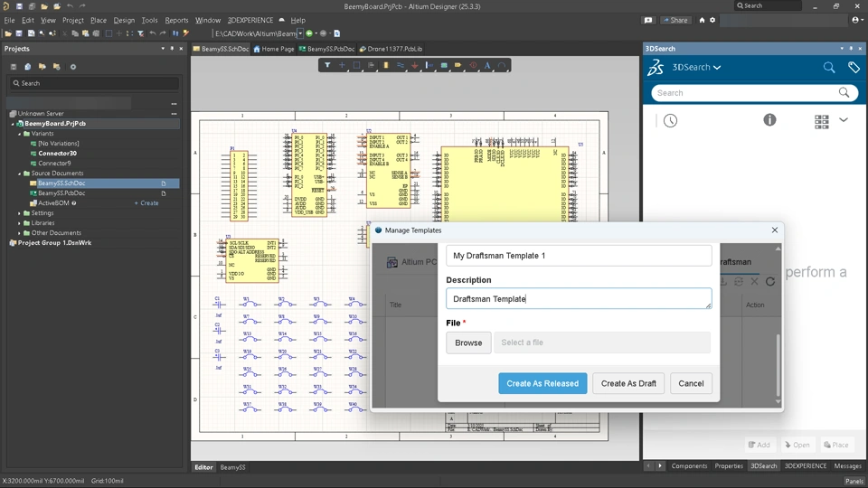Expand the Settings folder
Image resolution: width=868 pixels, height=488 pixels.
[19, 213]
